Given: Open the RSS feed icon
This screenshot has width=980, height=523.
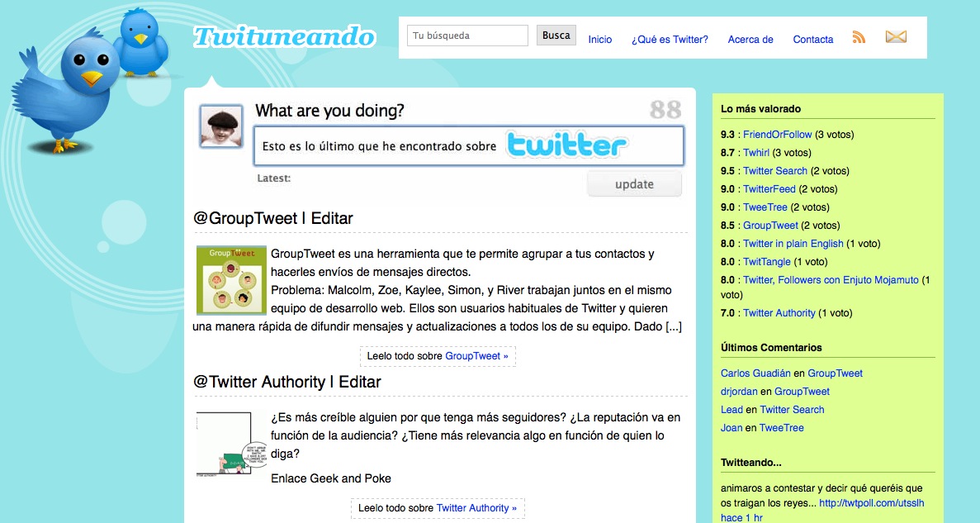Looking at the screenshot, I should point(859,37).
